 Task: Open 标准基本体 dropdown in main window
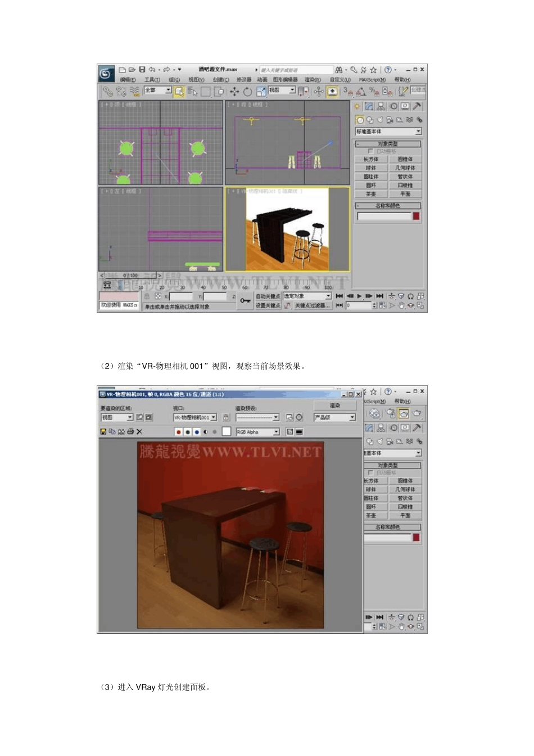click(x=388, y=131)
